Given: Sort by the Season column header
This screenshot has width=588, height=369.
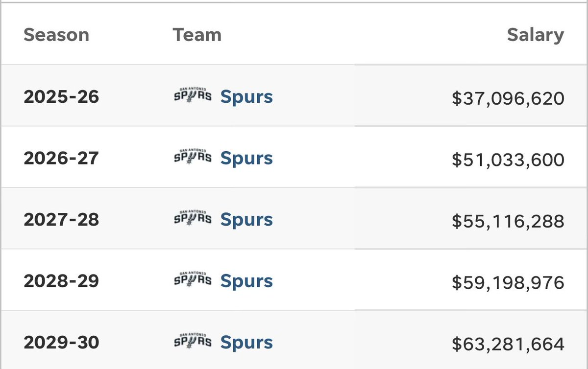Looking at the screenshot, I should [56, 35].
